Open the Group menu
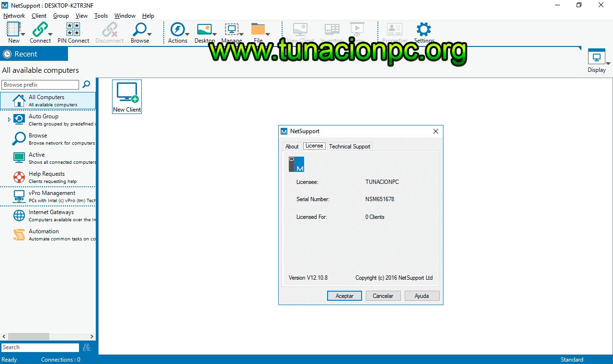The image size is (613, 364). coord(61,16)
